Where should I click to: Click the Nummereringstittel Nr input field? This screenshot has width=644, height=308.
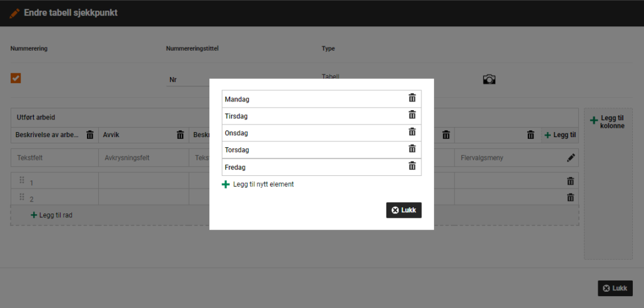(188, 80)
